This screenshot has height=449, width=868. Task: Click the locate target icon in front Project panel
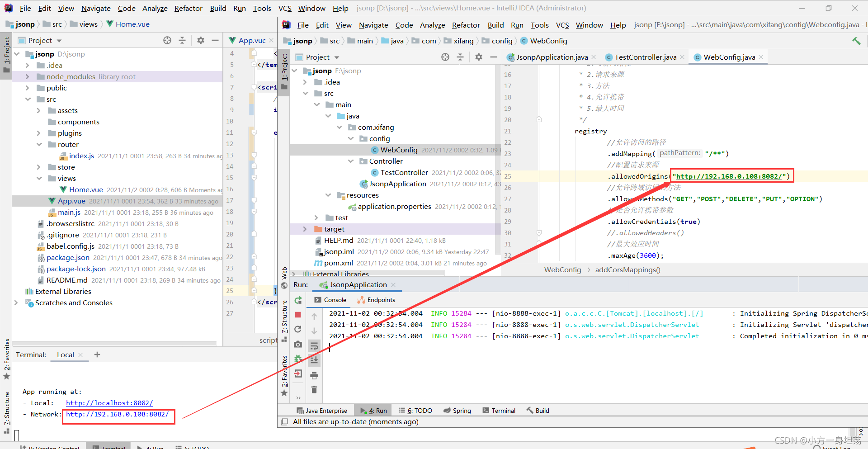coord(445,57)
